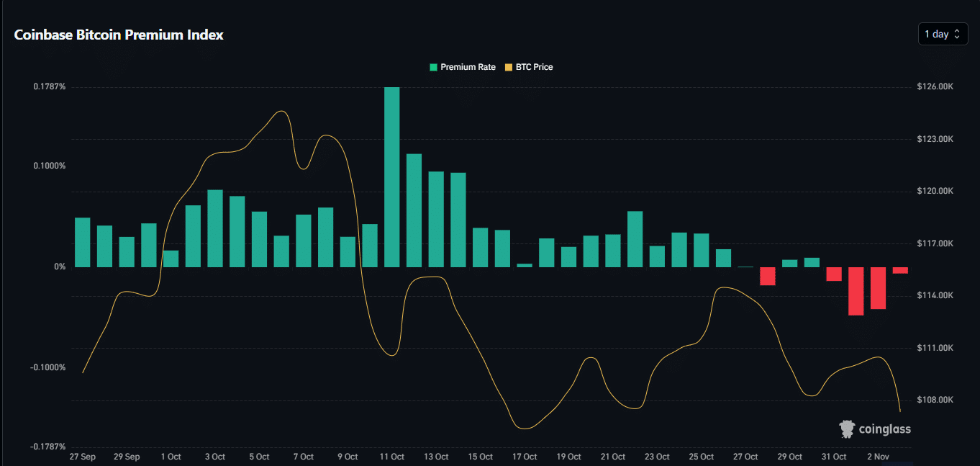Select the small green bar at 29 Oct
Viewport: 980px width, 466px height.
(x=789, y=264)
